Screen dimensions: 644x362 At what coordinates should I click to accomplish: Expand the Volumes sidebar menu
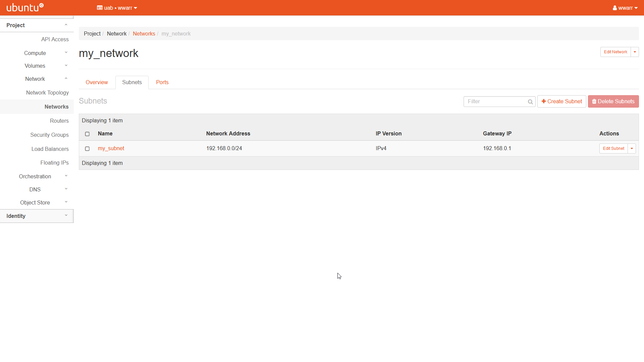pyautogui.click(x=37, y=66)
